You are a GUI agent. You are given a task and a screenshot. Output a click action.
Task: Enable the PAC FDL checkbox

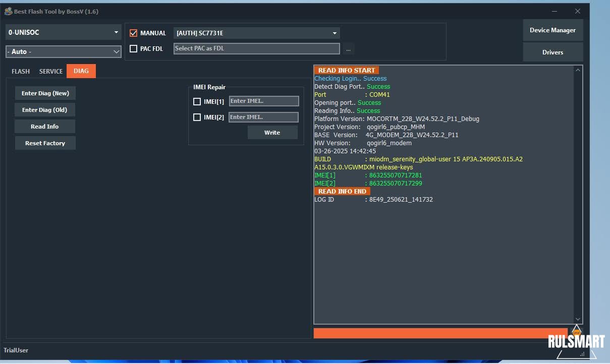(x=133, y=49)
